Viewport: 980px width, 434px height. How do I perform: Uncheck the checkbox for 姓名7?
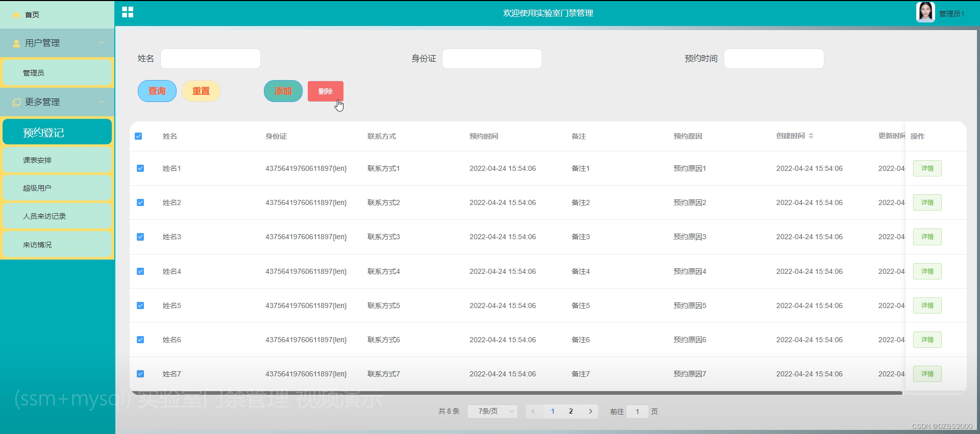pyautogui.click(x=140, y=374)
